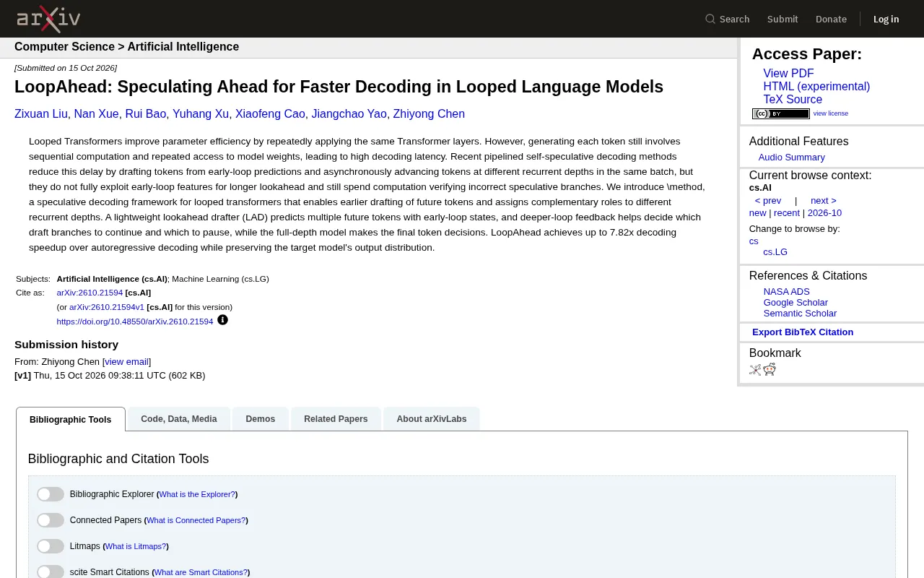This screenshot has width=924, height=578.
Task: Open What is Connected Papers? link
Action: click(x=196, y=520)
